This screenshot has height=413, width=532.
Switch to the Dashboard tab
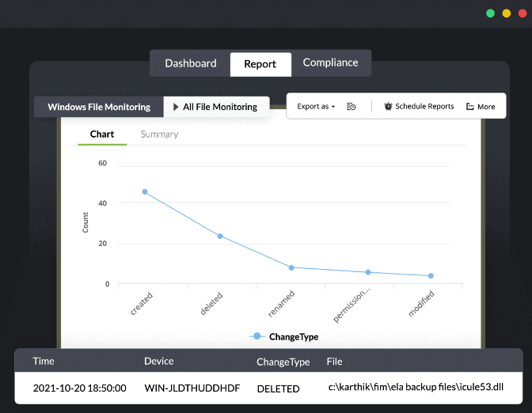coord(190,63)
